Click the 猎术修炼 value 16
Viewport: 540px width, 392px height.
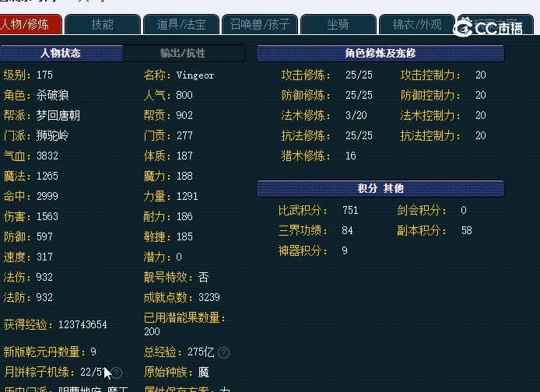(351, 156)
